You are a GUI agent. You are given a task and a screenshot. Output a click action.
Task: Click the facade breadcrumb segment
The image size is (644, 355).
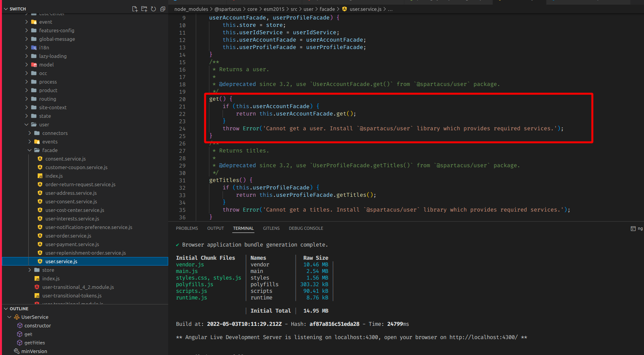(327, 9)
